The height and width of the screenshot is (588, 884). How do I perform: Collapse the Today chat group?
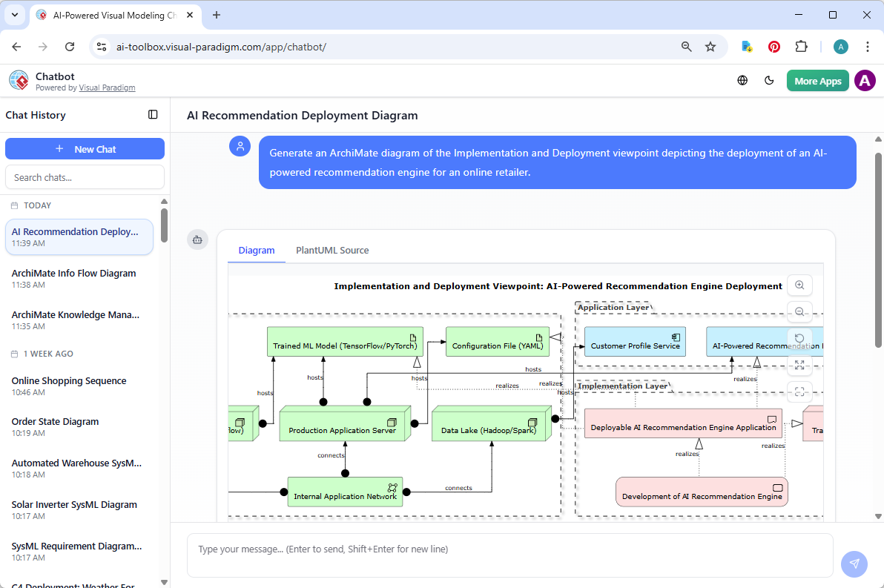[x=36, y=205]
